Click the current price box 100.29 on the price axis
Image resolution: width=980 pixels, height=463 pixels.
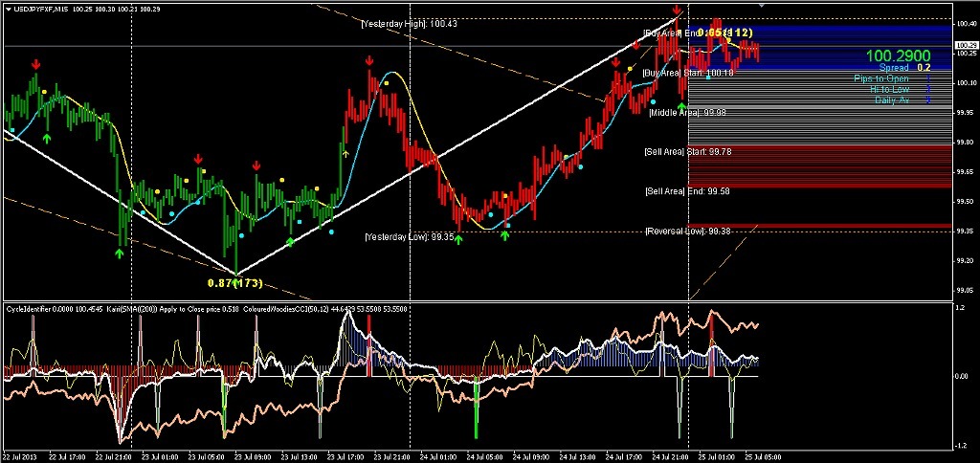point(966,45)
